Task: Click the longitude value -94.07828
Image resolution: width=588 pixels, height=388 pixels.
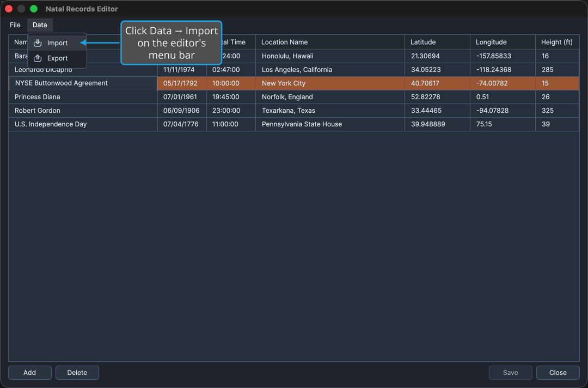Action: click(x=503, y=111)
